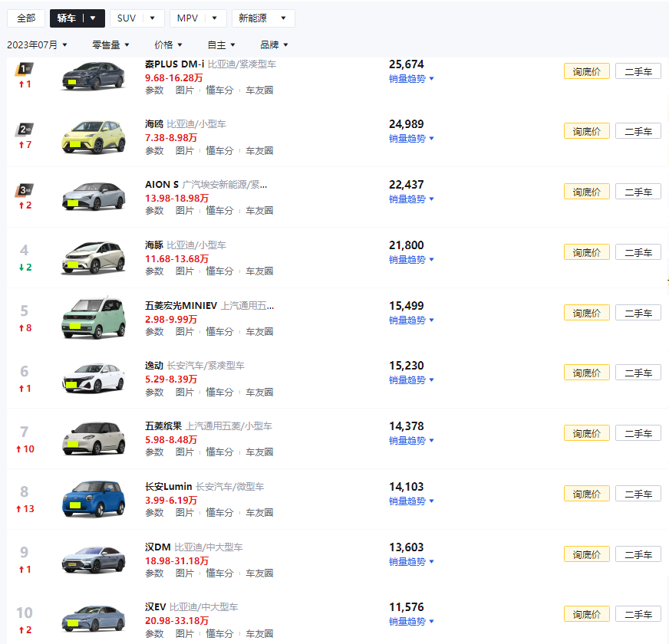
Task: Open the 五菱缤果 car thumbnail
Action: [x=94, y=439]
